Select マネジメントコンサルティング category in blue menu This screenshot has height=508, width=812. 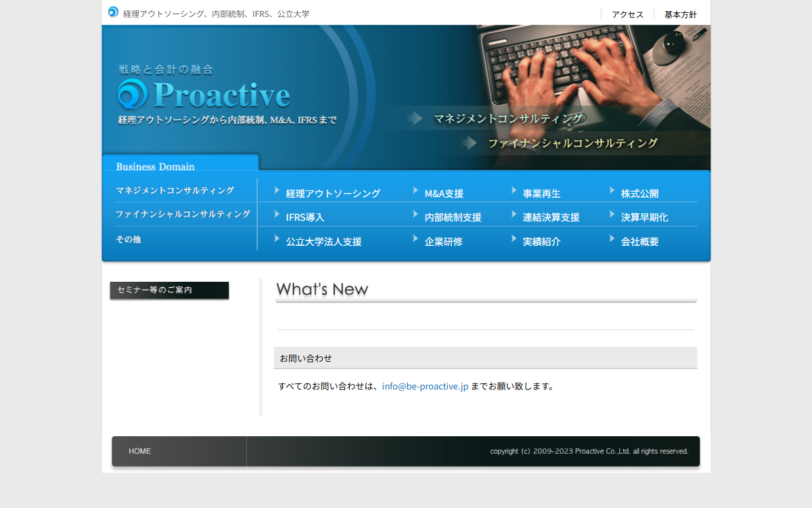pyautogui.click(x=175, y=190)
